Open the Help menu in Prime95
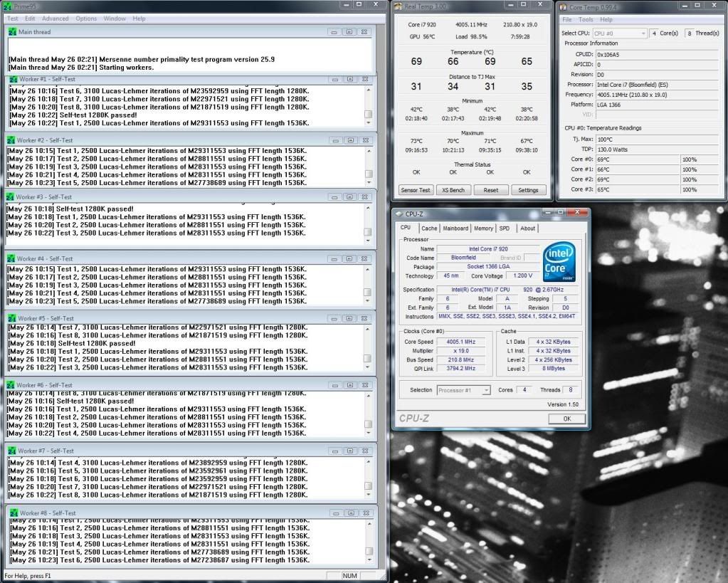The width and height of the screenshot is (728, 583). [x=139, y=19]
